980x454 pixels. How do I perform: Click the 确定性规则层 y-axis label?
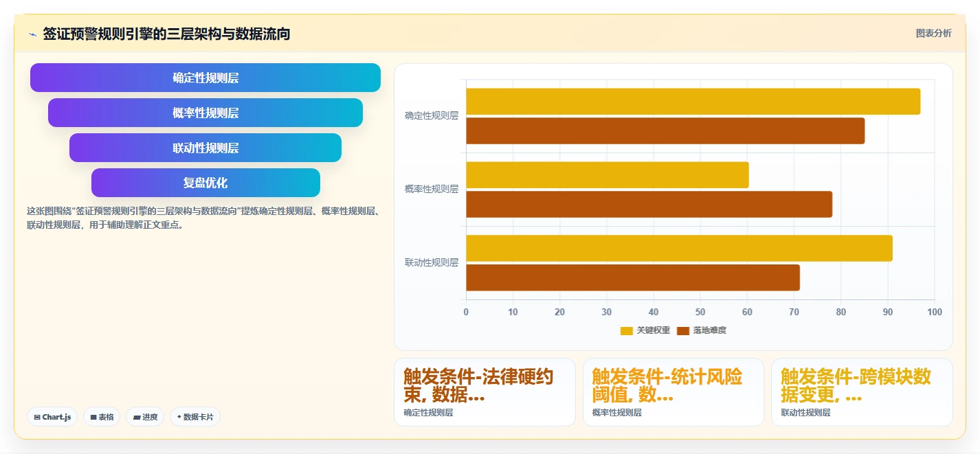[x=431, y=116]
